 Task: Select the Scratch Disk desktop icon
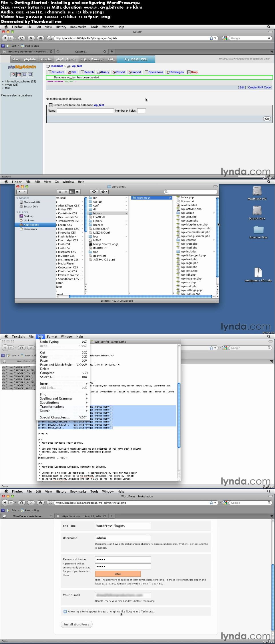pos(257,213)
